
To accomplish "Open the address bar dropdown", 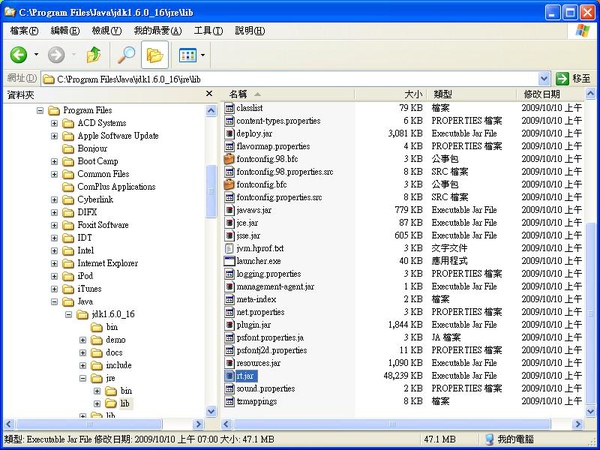I will tap(544, 79).
